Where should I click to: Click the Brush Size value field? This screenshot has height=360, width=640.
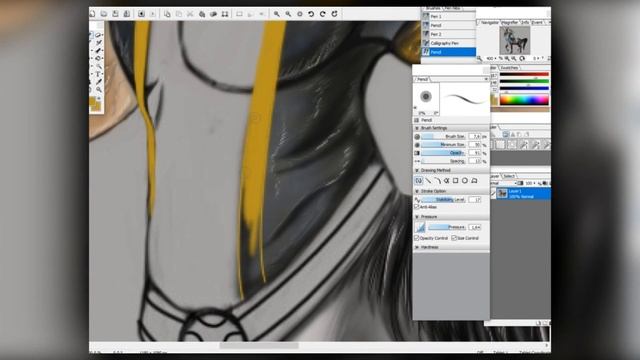pyautogui.click(x=475, y=136)
